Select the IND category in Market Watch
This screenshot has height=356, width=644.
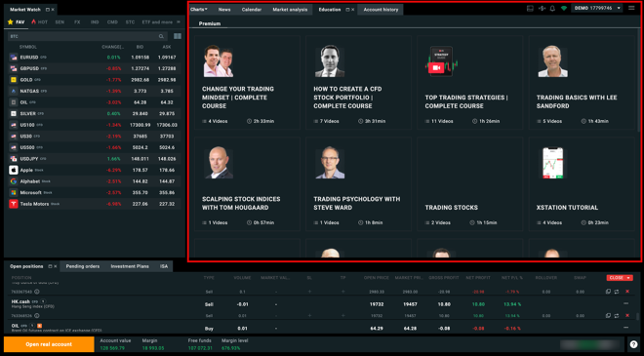pyautogui.click(x=95, y=22)
